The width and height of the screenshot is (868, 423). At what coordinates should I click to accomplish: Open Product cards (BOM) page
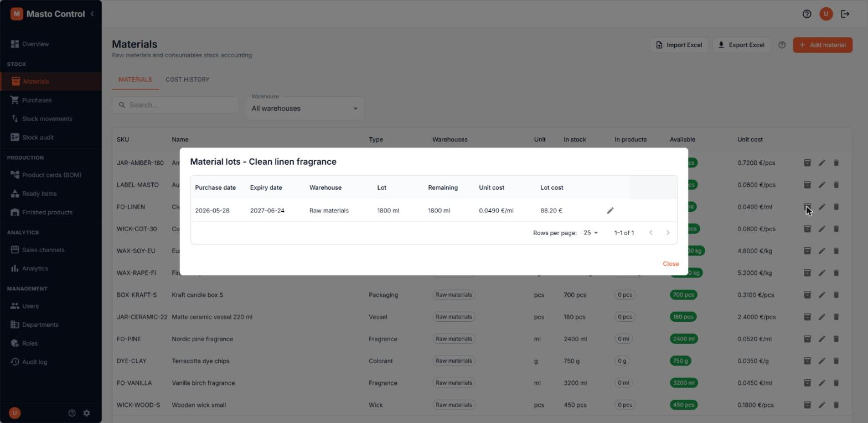click(50, 175)
